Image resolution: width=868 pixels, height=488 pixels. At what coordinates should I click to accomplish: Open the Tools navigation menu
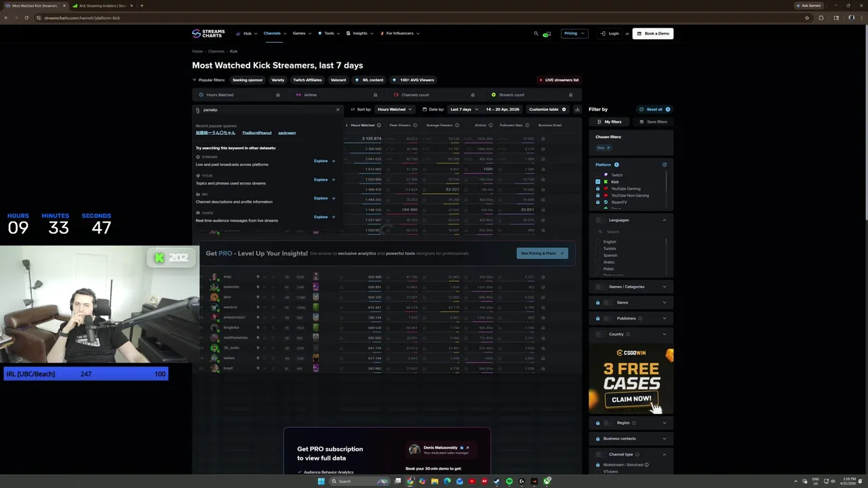[x=329, y=33]
